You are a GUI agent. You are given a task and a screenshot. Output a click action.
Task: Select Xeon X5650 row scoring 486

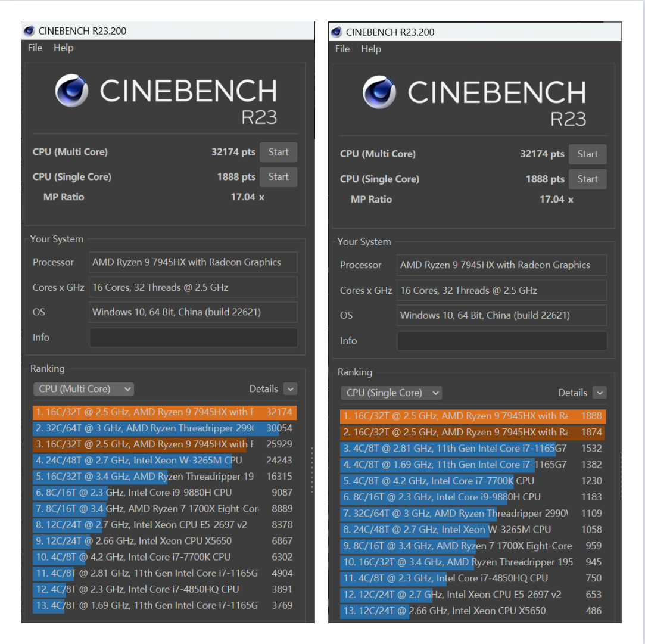pos(473,611)
